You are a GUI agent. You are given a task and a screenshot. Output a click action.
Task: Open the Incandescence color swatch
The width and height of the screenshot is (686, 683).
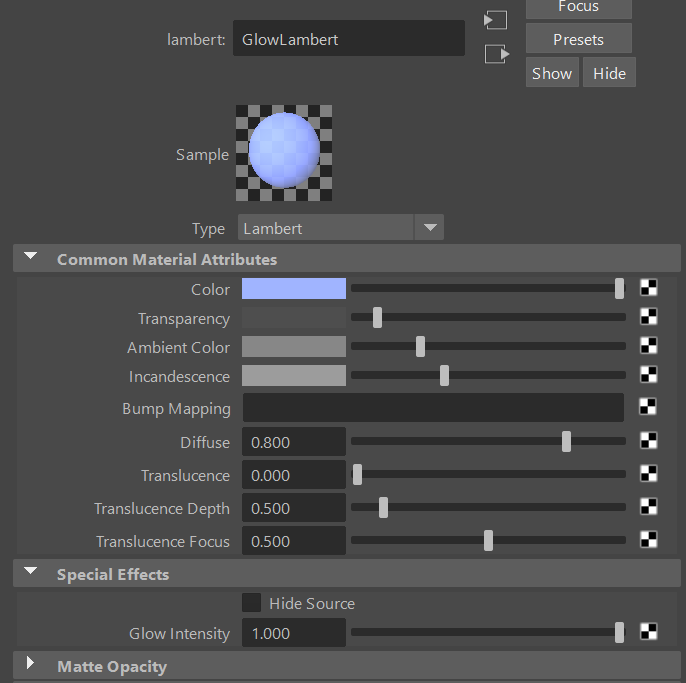tap(294, 375)
